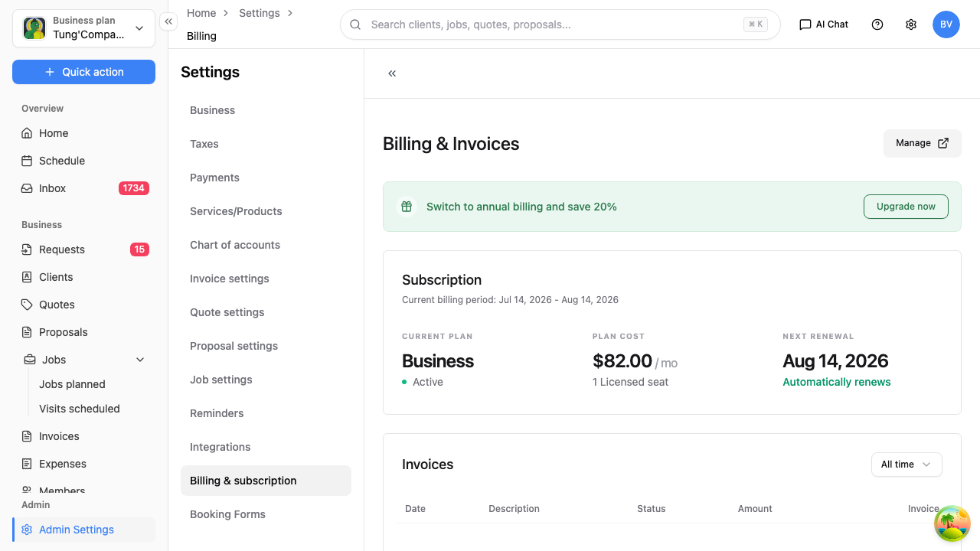Click the '1 Licensed seat' text

(630, 382)
